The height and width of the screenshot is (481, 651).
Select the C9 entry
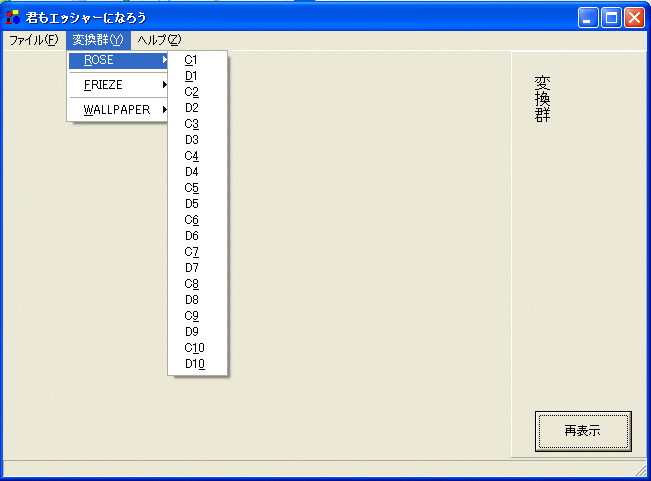(198, 316)
